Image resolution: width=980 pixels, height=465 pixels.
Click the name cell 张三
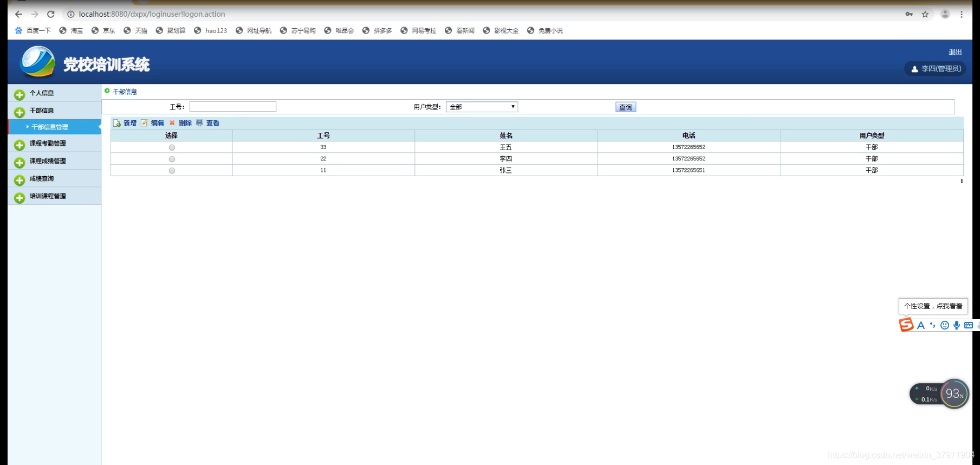[x=505, y=170]
